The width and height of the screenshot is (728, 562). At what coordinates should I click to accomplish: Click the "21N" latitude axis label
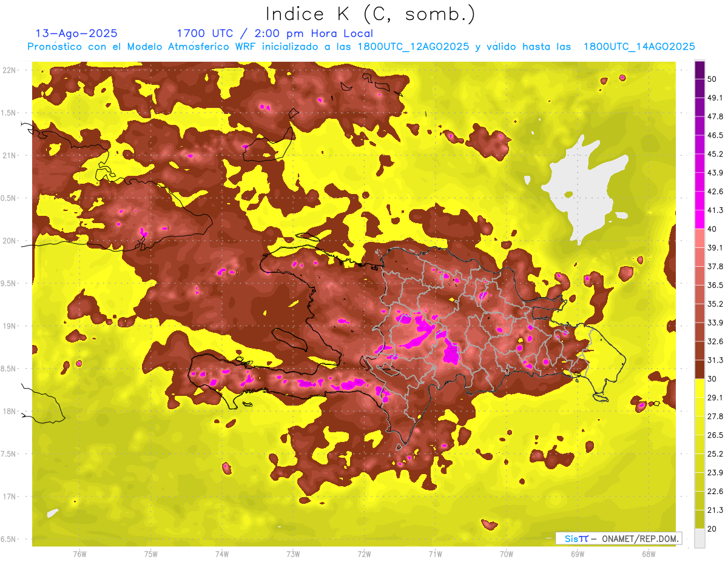pos(8,155)
